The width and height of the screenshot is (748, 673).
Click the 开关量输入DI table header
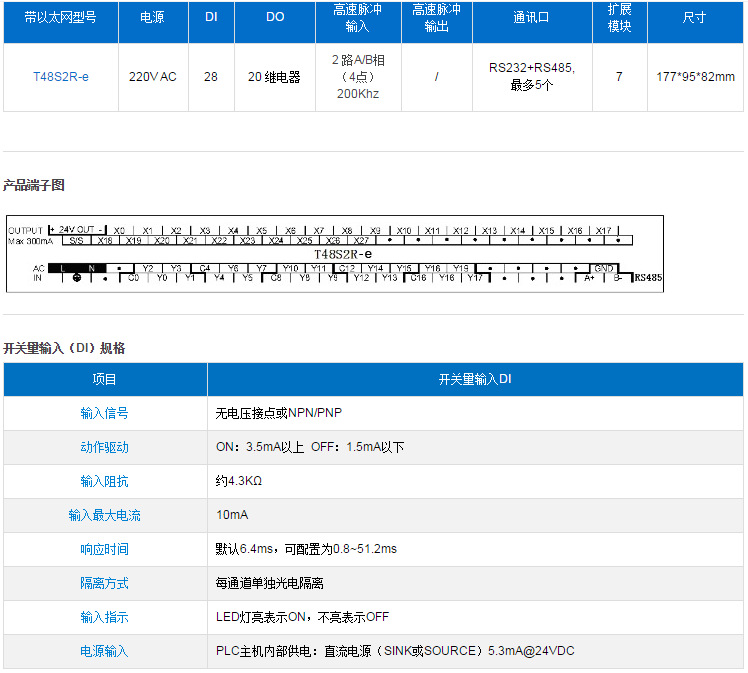point(475,380)
